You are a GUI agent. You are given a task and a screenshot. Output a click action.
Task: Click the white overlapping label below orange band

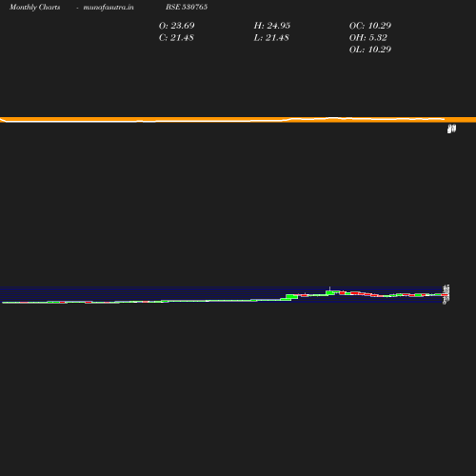(x=451, y=129)
